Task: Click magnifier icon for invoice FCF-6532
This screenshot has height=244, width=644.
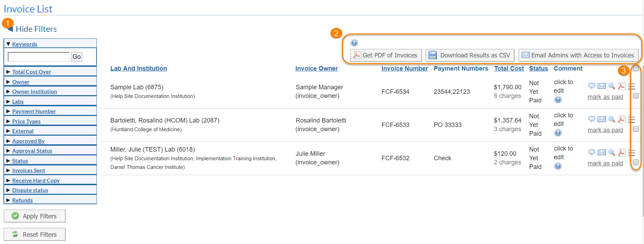Action: click(611, 152)
